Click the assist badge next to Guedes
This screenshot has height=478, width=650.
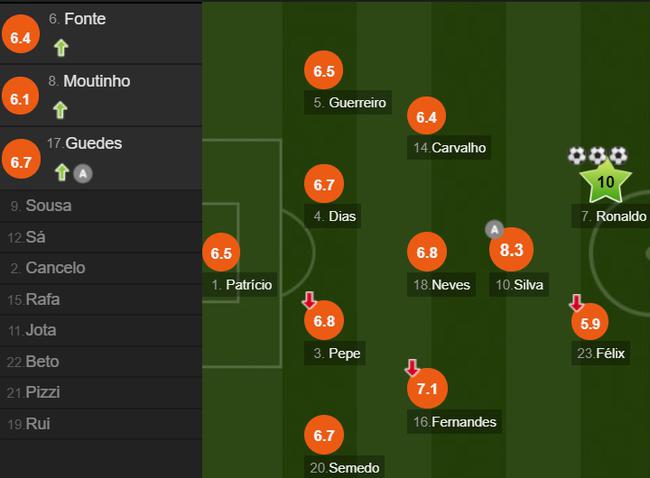(x=83, y=173)
